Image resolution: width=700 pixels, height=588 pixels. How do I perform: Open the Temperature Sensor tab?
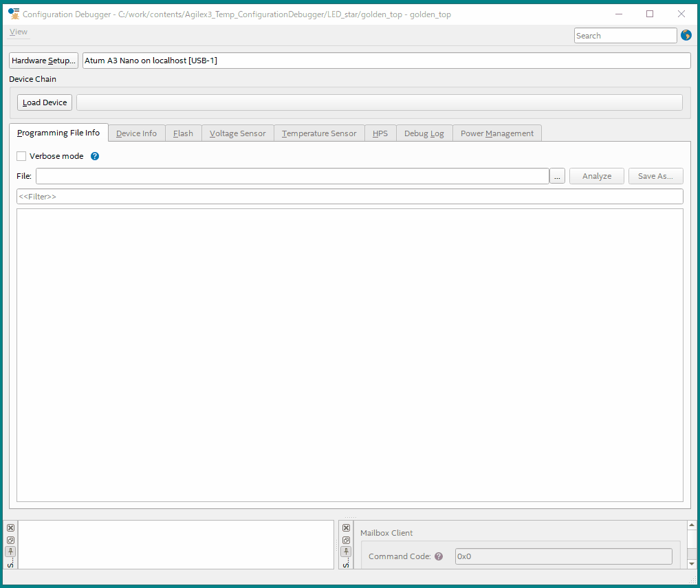[319, 133]
